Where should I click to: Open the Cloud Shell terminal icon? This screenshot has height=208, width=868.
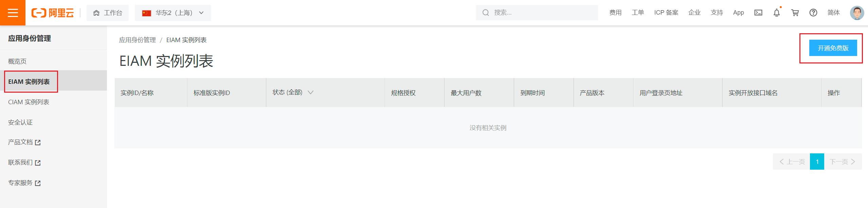[x=758, y=13]
